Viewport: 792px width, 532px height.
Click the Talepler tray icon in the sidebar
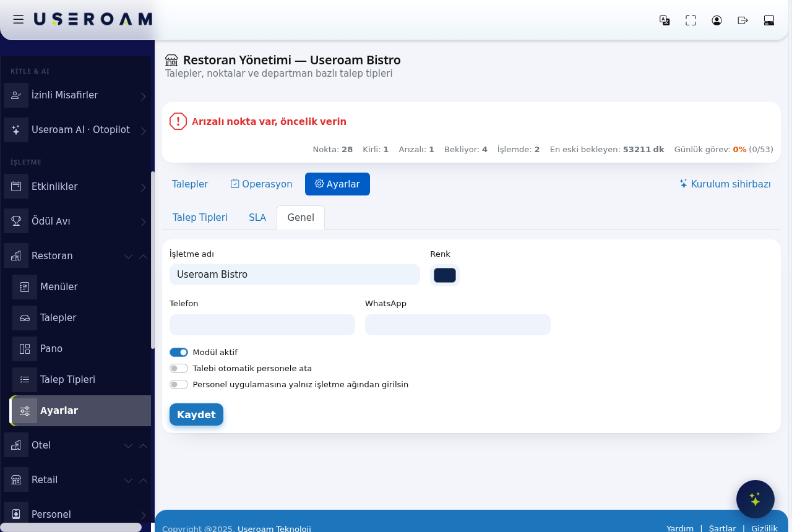(25, 318)
